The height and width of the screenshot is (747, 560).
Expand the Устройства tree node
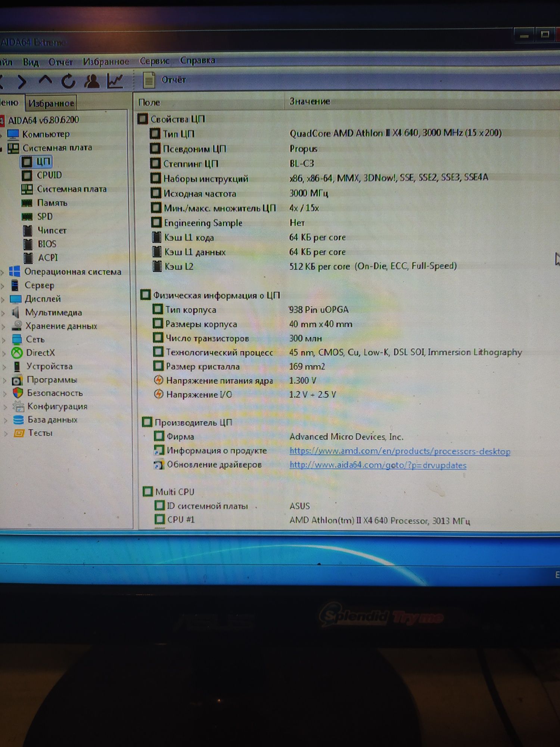[4, 367]
